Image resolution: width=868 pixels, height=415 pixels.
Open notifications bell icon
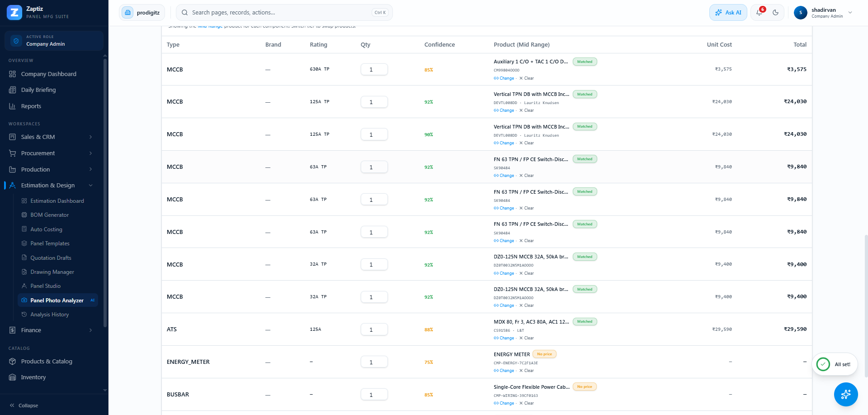click(759, 13)
